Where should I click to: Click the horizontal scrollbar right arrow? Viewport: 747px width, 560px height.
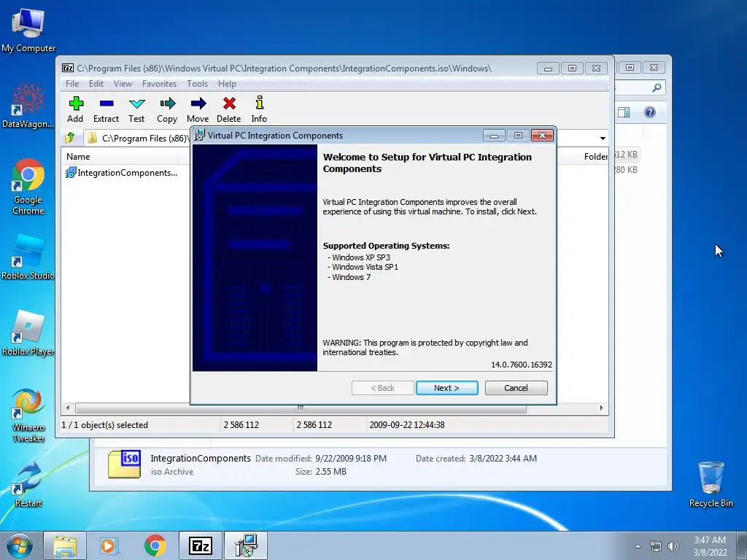(601, 408)
